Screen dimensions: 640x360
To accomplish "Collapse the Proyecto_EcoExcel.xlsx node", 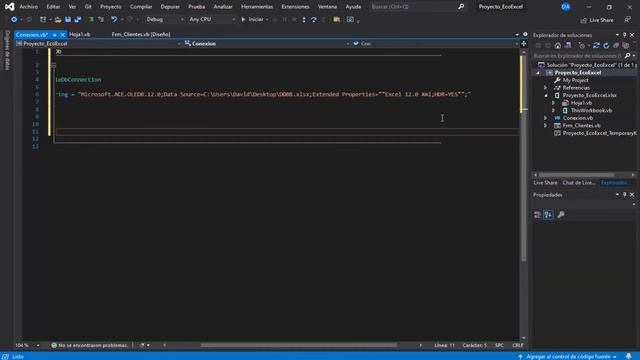I will pos(546,96).
